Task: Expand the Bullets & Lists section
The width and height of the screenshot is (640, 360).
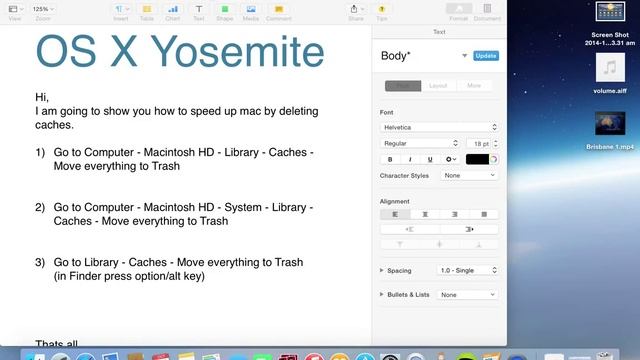Action: coord(382,294)
